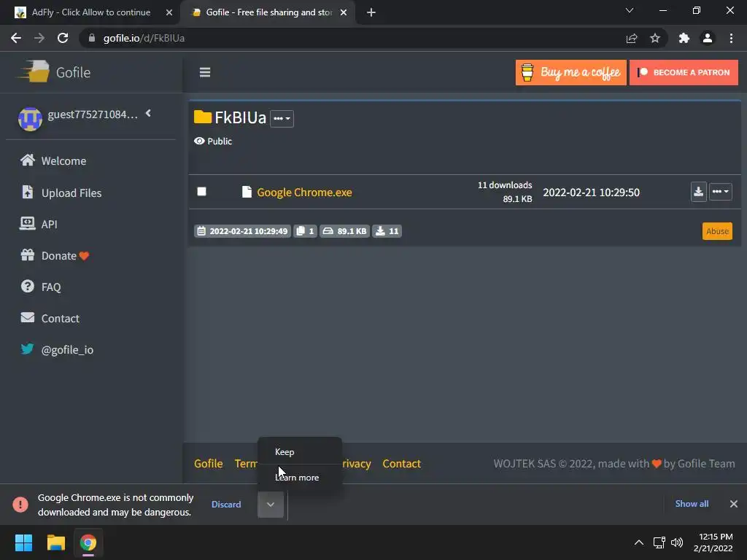Open the FkBIUa folder options dropdown
The height and width of the screenshot is (560, 747).
(282, 119)
